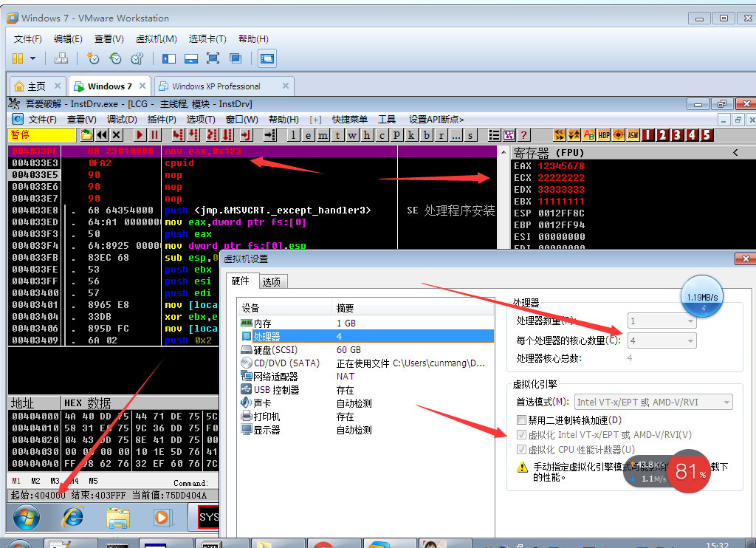
Task: Click the OllyDbg restart program rewind icon
Action: click(x=102, y=135)
